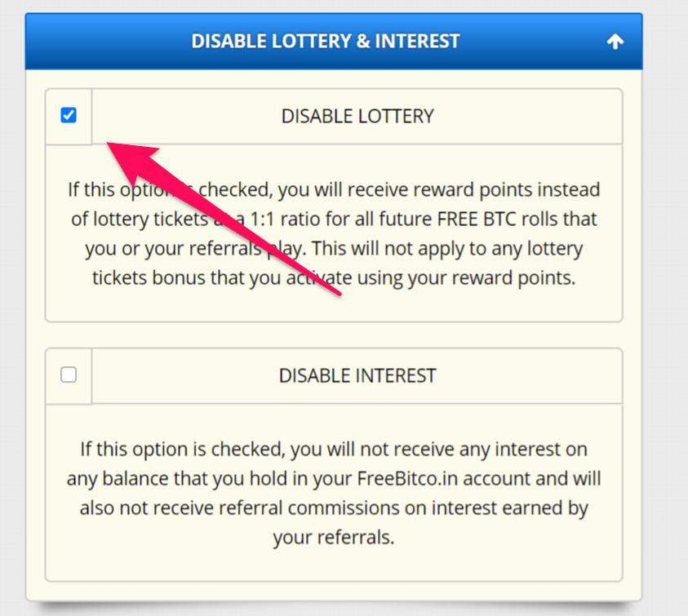This screenshot has height=616, width=688.
Task: Collapse the panel using the up arrow icon
Action: [x=615, y=42]
